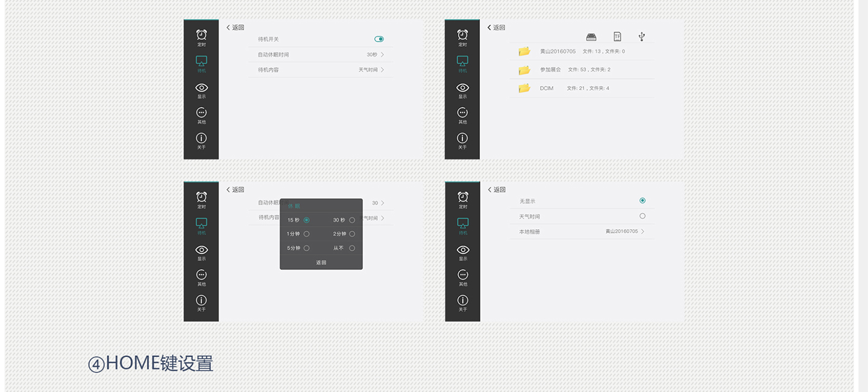
Task: Tap 定时 alarm icon on the 休眠 popup screen
Action: pos(201,197)
